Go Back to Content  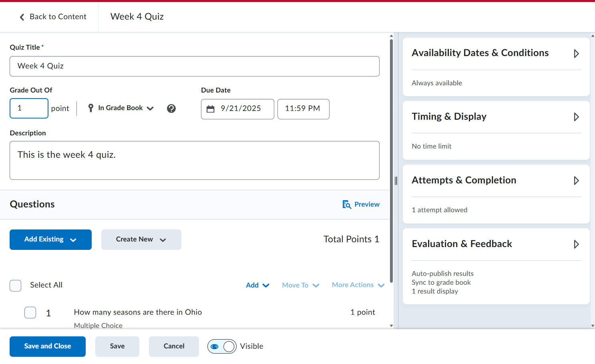tap(53, 17)
